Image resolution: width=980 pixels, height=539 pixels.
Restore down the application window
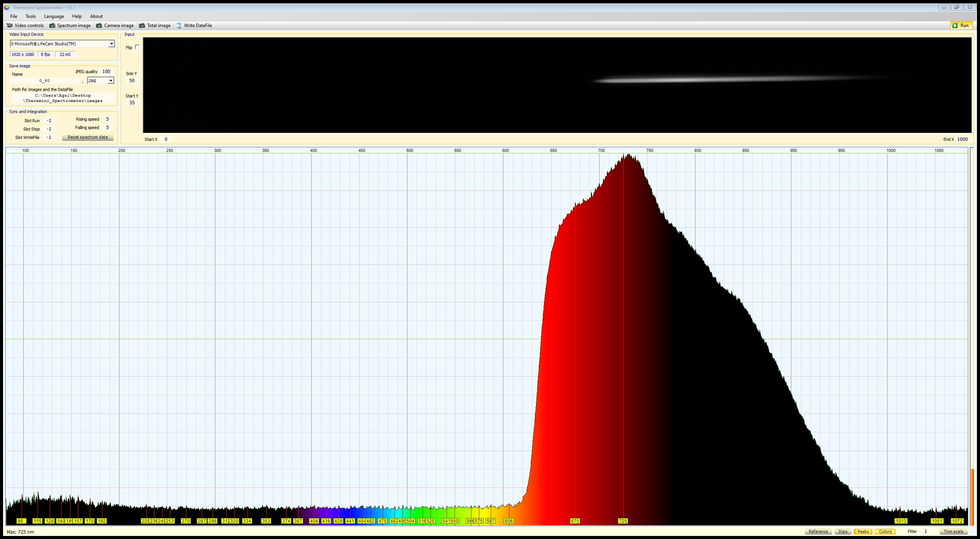[x=957, y=7]
